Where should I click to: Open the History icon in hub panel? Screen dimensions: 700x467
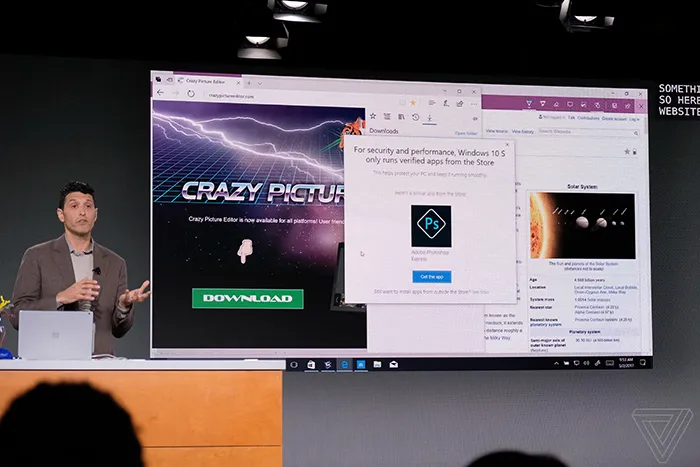click(415, 117)
